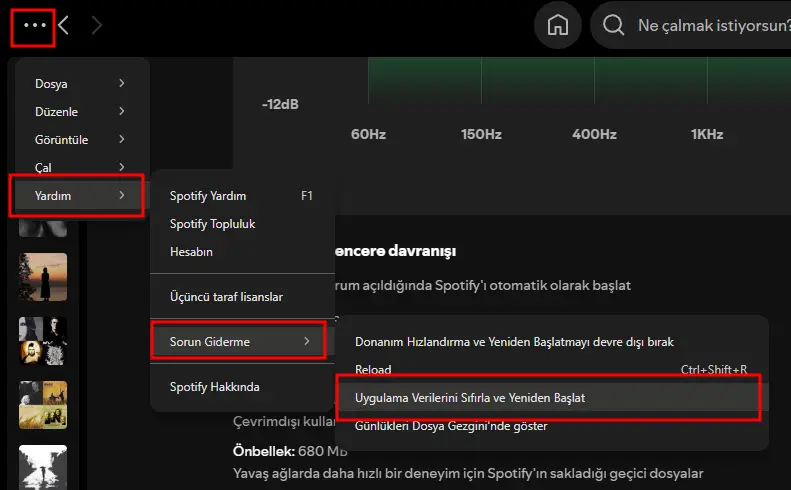The width and height of the screenshot is (791, 490).
Task: Go back with the left arrow
Action: [x=63, y=25]
